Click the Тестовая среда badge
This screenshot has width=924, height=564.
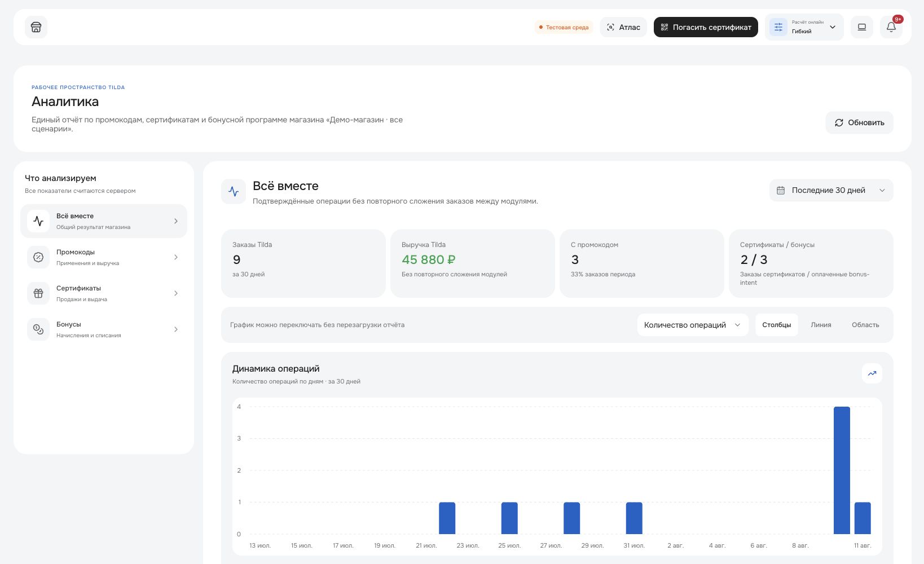(x=564, y=27)
